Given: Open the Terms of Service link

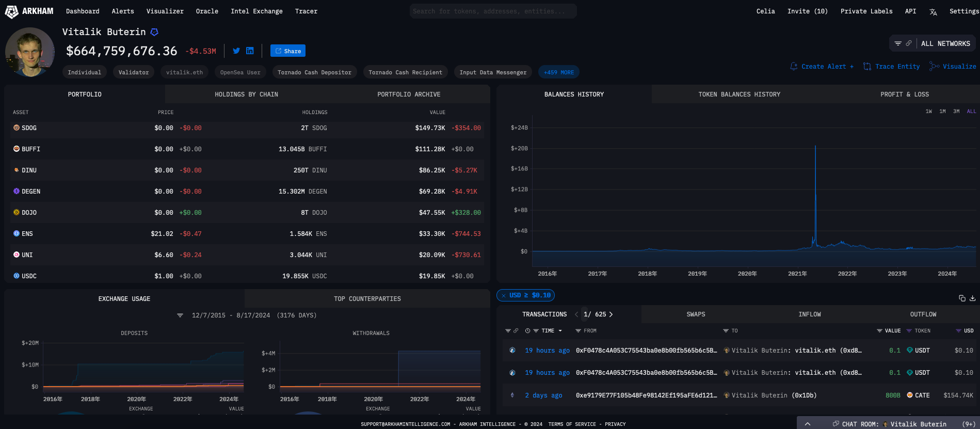Looking at the screenshot, I should 572,424.
